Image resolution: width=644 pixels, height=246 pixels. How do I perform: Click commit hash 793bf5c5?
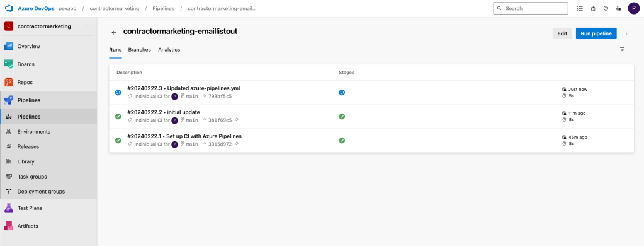click(x=220, y=97)
